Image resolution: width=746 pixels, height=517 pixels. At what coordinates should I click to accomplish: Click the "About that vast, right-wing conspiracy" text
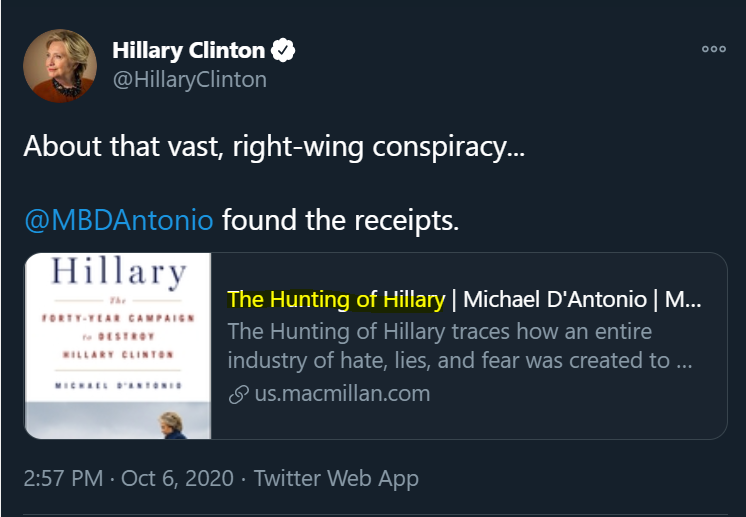[267, 146]
